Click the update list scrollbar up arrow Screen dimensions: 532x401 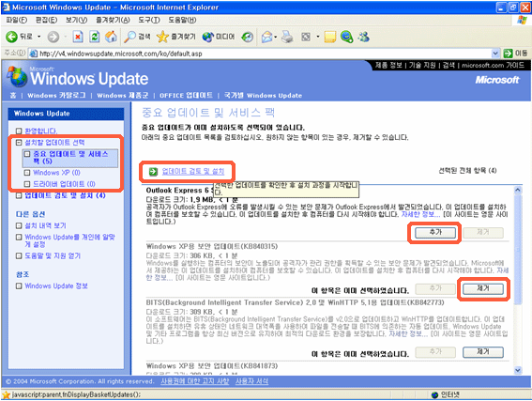(518, 190)
